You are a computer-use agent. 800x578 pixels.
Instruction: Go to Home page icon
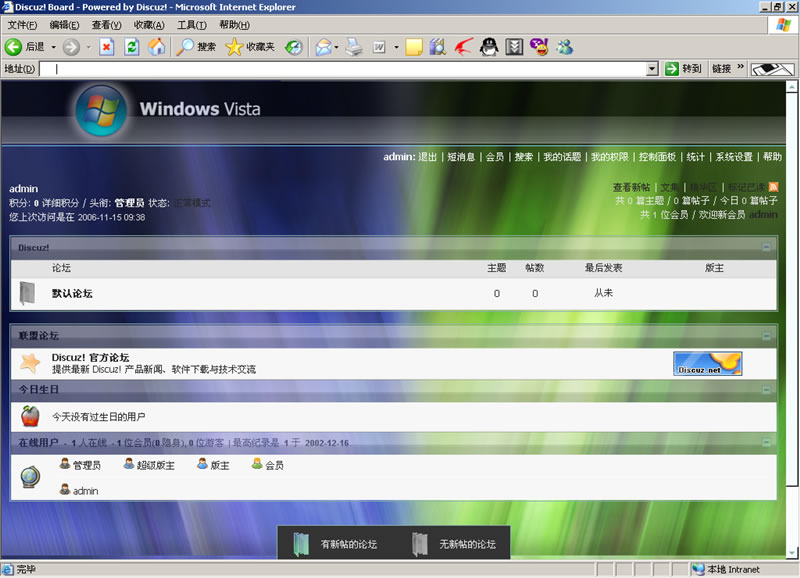[x=157, y=47]
